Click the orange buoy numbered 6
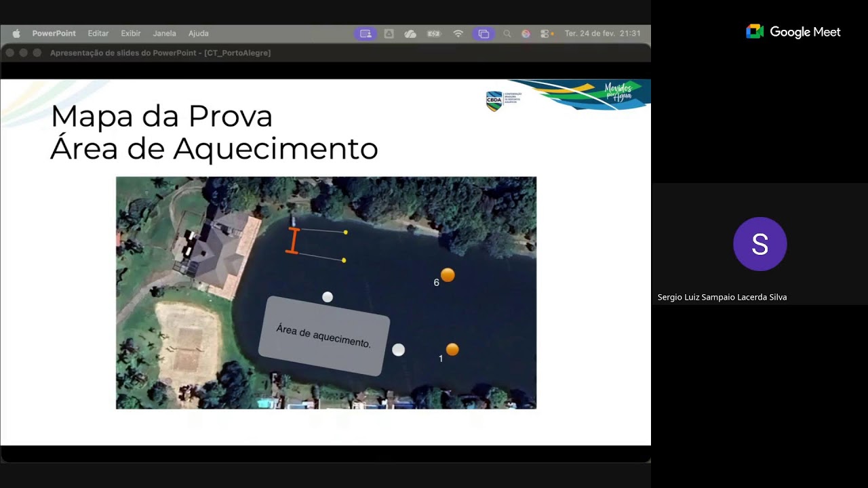Screen dimensions: 868x488 [x=448, y=275]
